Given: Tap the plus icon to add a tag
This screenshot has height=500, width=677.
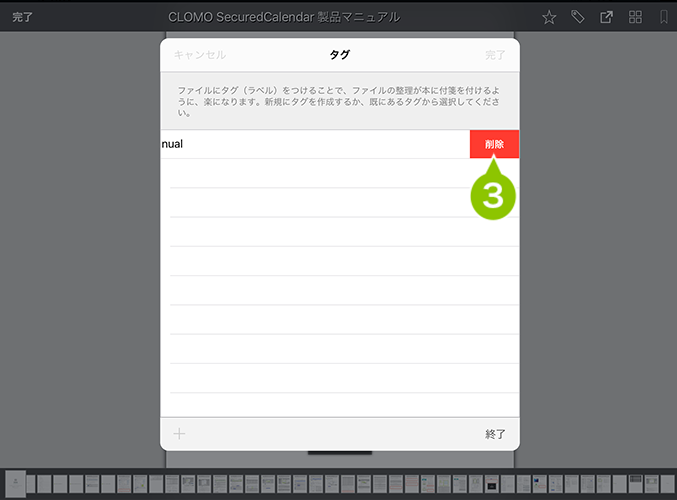Looking at the screenshot, I should click(x=179, y=434).
